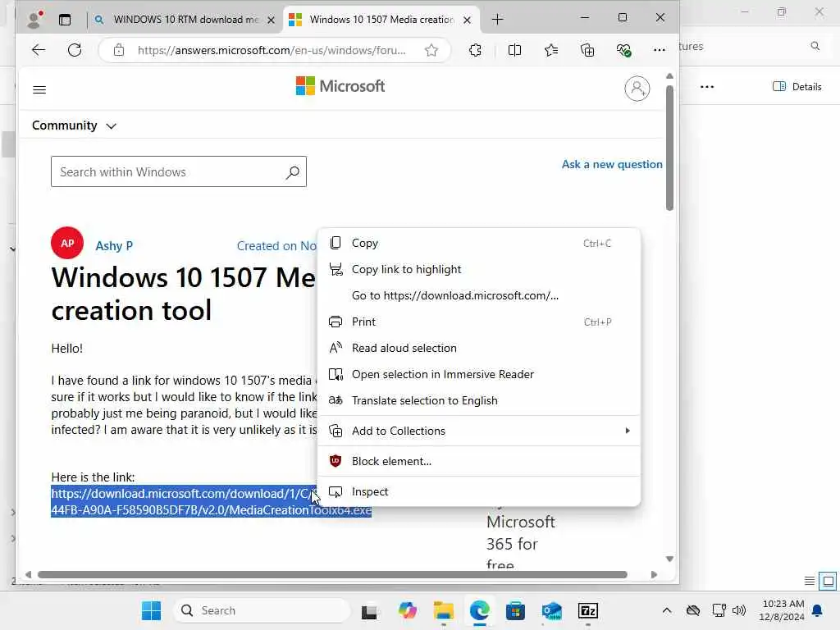Go back to the previous page in Edge
840x630 pixels.
[38, 50]
